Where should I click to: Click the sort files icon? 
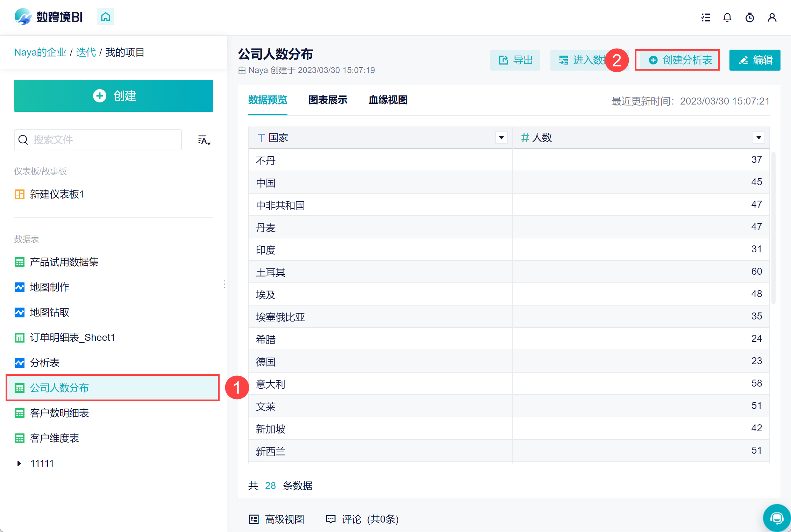click(204, 140)
